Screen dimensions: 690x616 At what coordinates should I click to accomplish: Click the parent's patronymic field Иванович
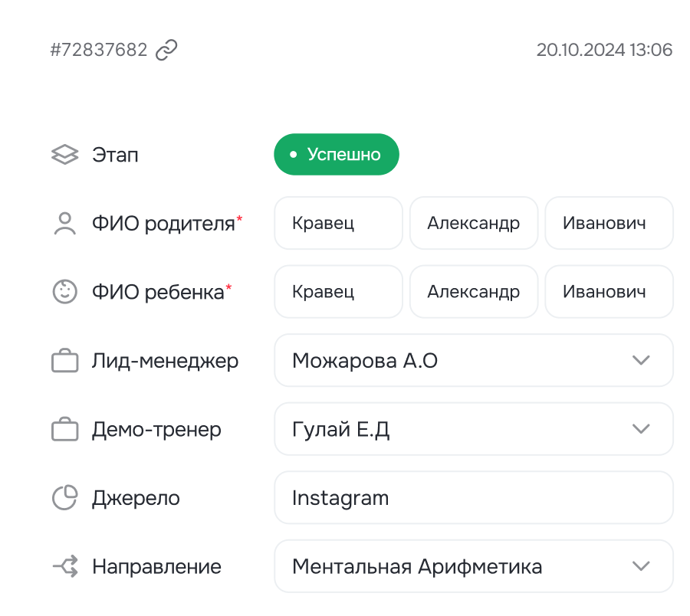[609, 224]
